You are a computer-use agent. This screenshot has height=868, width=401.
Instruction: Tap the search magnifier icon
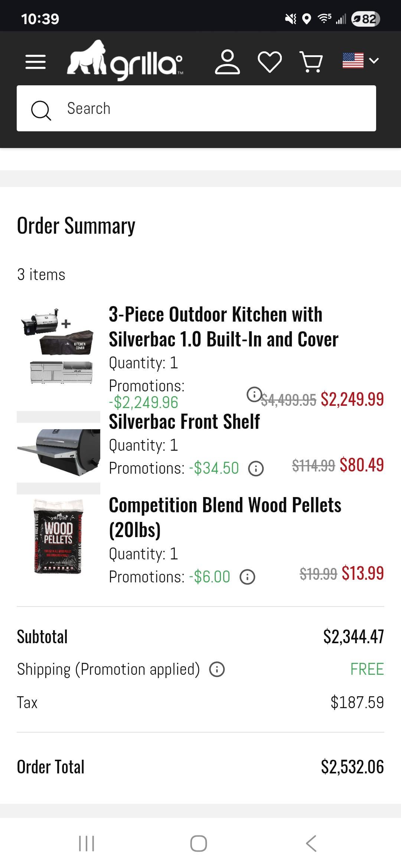[41, 110]
